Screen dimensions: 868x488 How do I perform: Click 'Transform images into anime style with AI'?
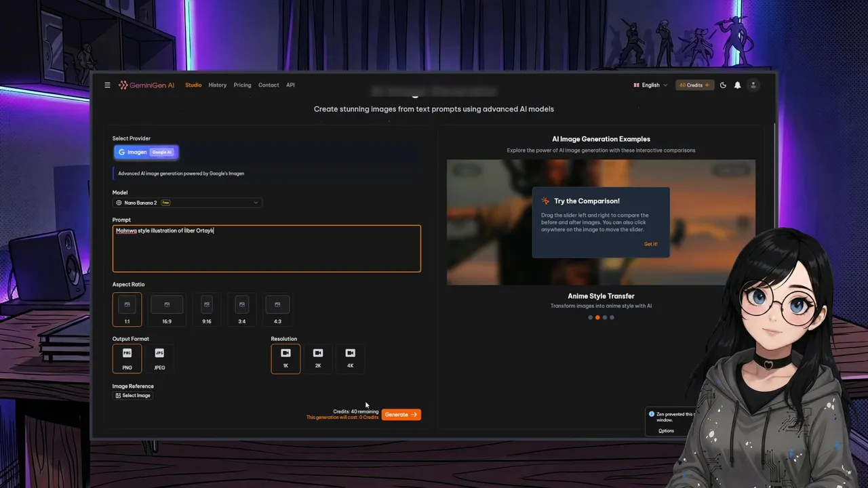point(601,306)
